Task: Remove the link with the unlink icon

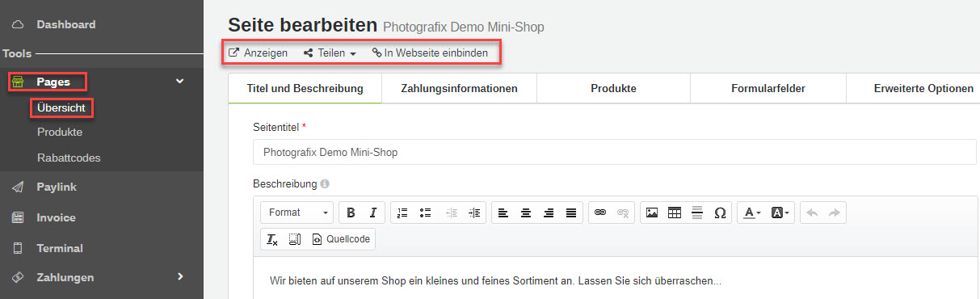Action: click(622, 213)
